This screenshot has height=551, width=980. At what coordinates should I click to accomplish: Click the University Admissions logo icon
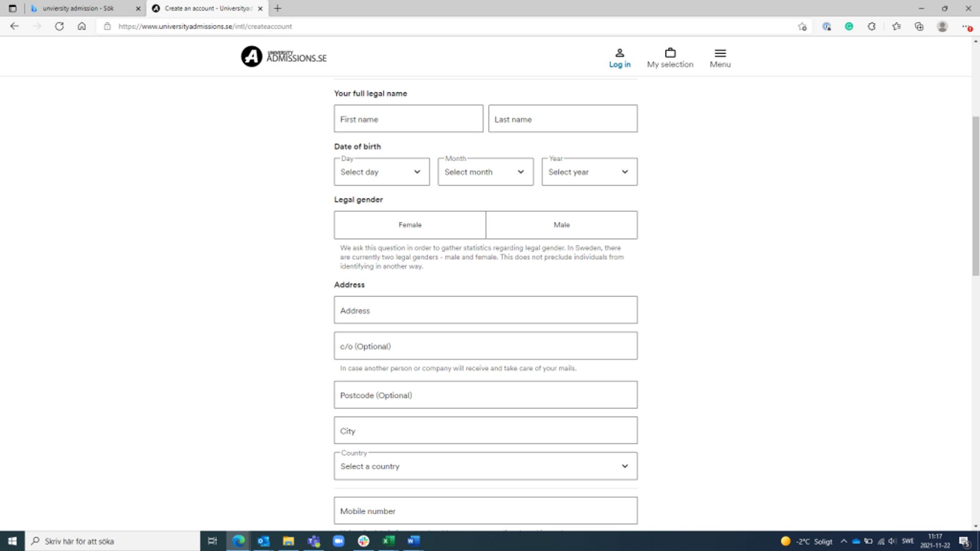251,57
